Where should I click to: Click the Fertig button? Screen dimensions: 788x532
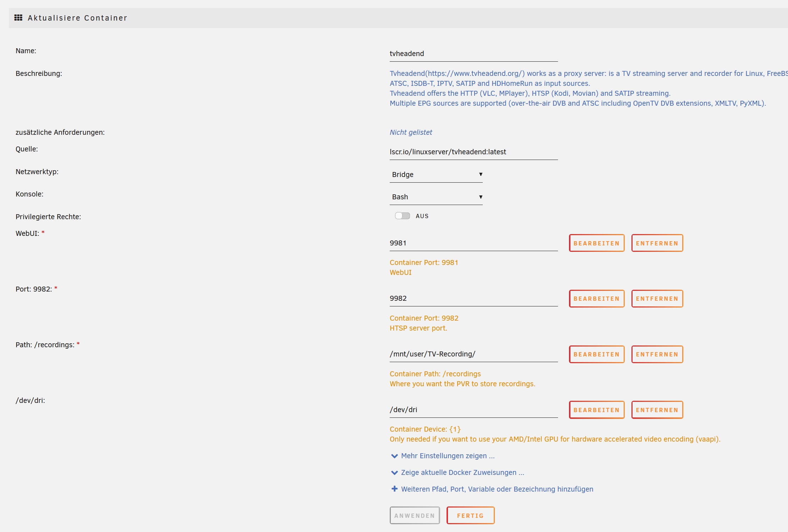pyautogui.click(x=470, y=515)
